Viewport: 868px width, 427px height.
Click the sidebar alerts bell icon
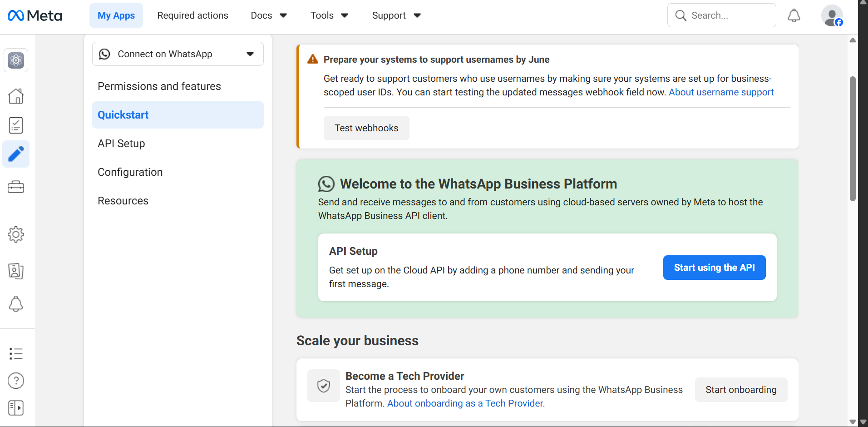[16, 304]
